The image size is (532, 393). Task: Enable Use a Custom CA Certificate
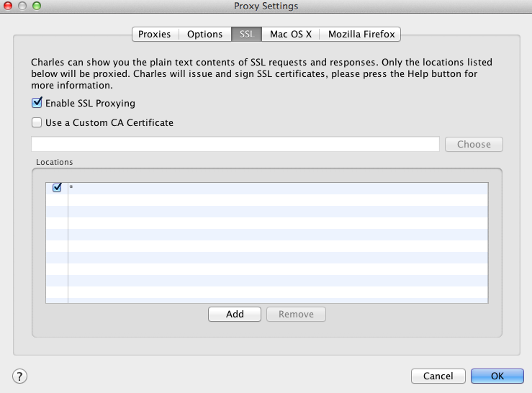37,122
